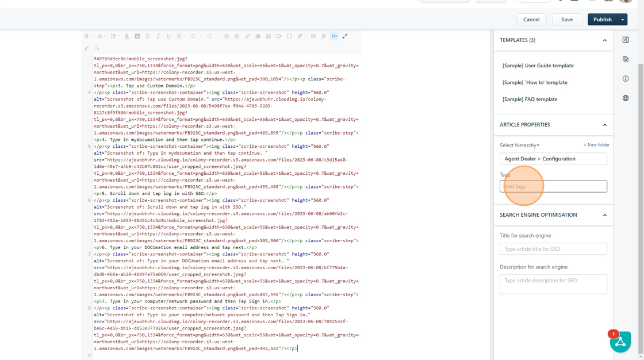Click the SEARCH ENGINE OPTIMISATION heading

(x=538, y=215)
